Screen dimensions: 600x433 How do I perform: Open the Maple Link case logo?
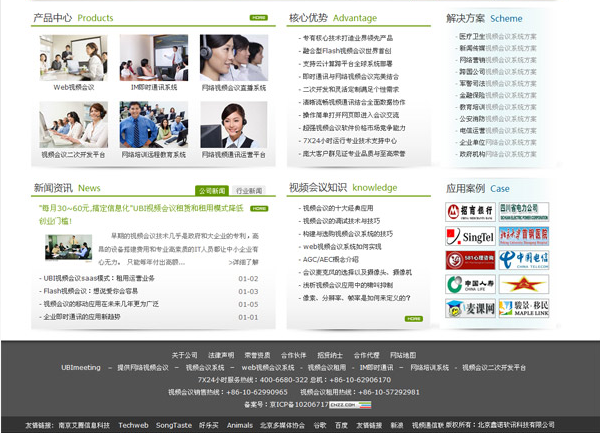point(524,308)
